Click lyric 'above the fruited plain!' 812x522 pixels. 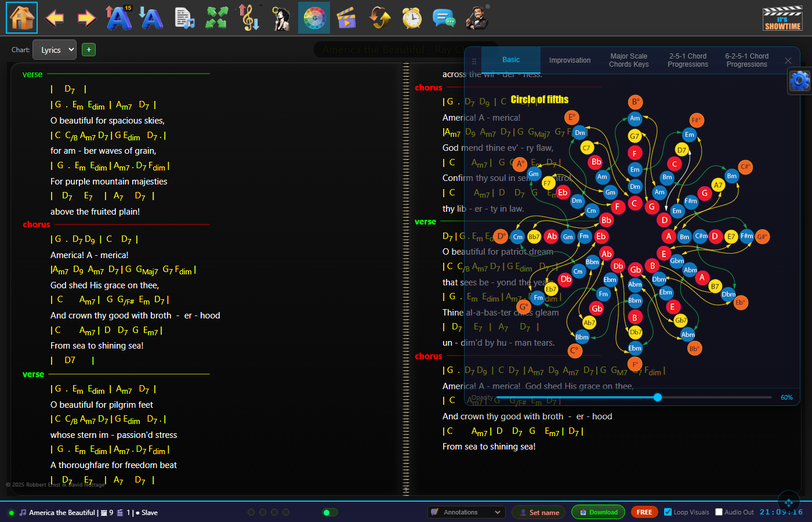(95, 212)
